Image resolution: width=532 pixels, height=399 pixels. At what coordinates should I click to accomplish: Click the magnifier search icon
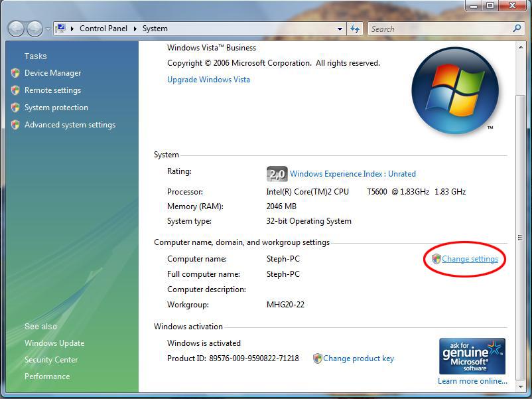(517, 29)
